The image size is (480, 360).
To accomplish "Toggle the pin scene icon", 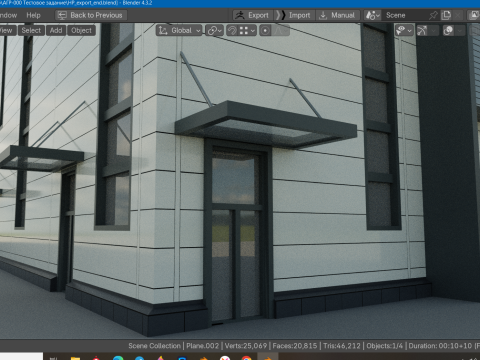I will (433, 15).
